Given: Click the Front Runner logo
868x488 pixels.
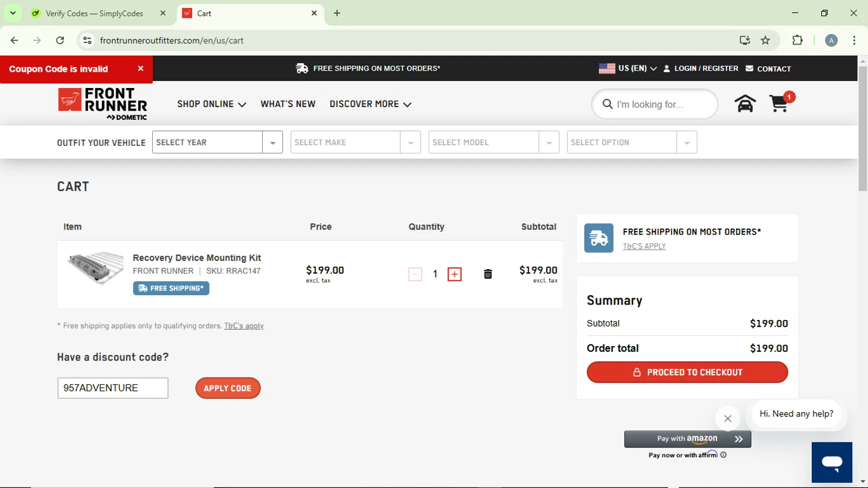Looking at the screenshot, I should [x=102, y=104].
